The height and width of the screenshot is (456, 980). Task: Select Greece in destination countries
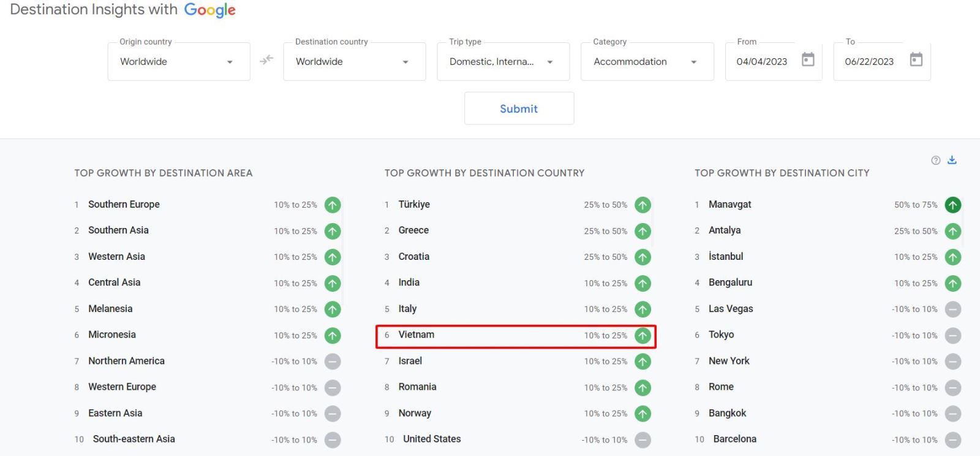click(x=413, y=230)
